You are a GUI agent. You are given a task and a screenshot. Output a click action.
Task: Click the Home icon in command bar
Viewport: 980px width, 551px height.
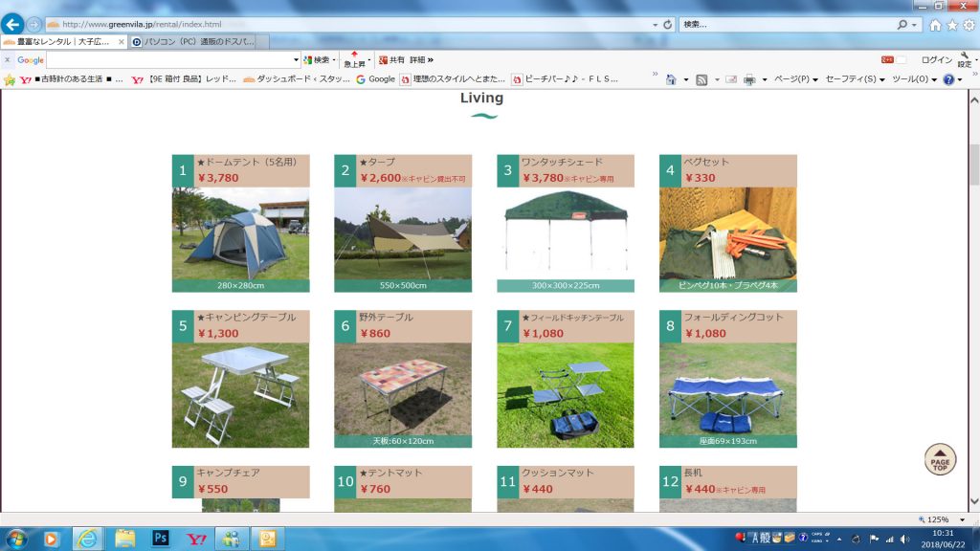(x=671, y=79)
